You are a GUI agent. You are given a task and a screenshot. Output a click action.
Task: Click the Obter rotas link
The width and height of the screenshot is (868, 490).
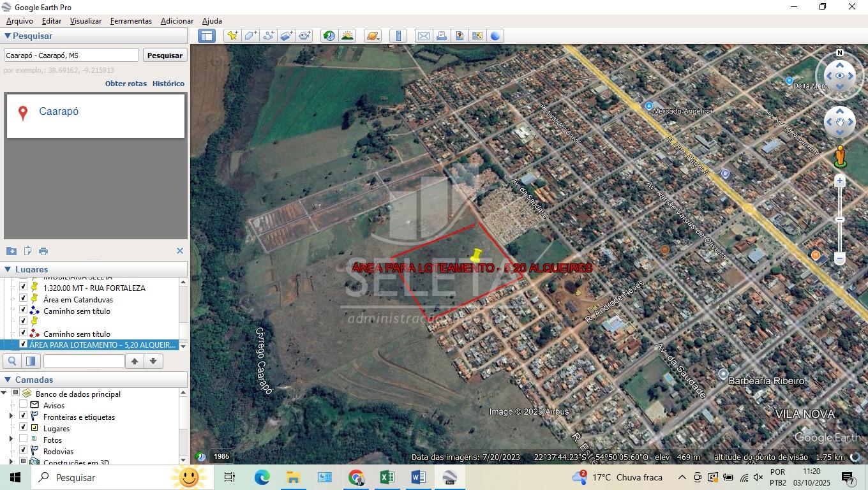coord(126,84)
